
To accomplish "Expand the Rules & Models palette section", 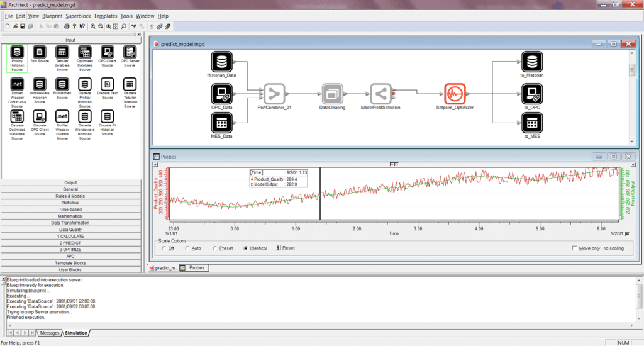I will [x=70, y=196].
